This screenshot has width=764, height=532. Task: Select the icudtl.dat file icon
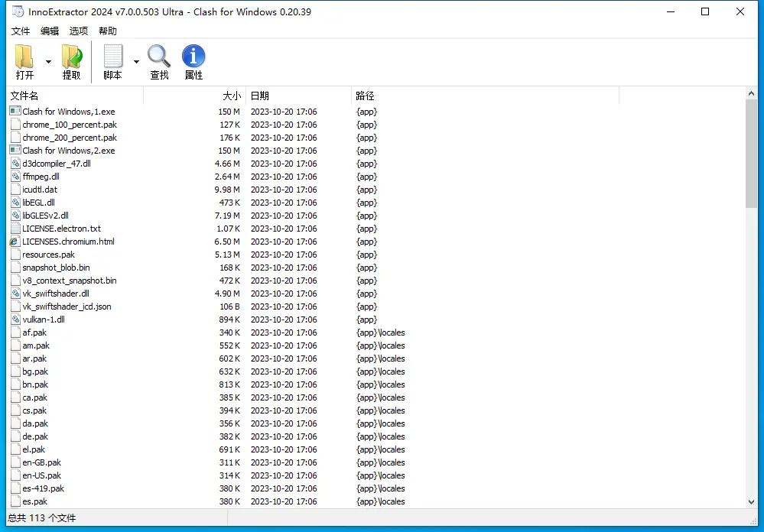coord(15,189)
